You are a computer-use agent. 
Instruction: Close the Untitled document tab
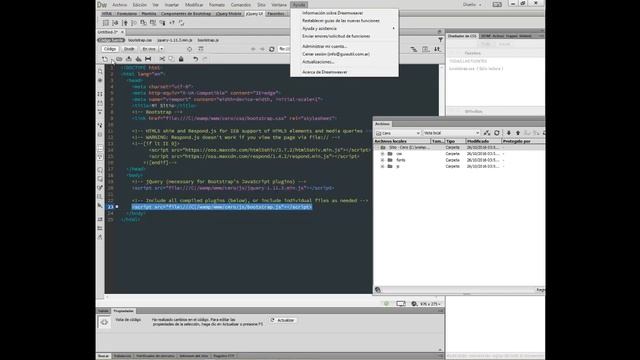[x=122, y=32]
